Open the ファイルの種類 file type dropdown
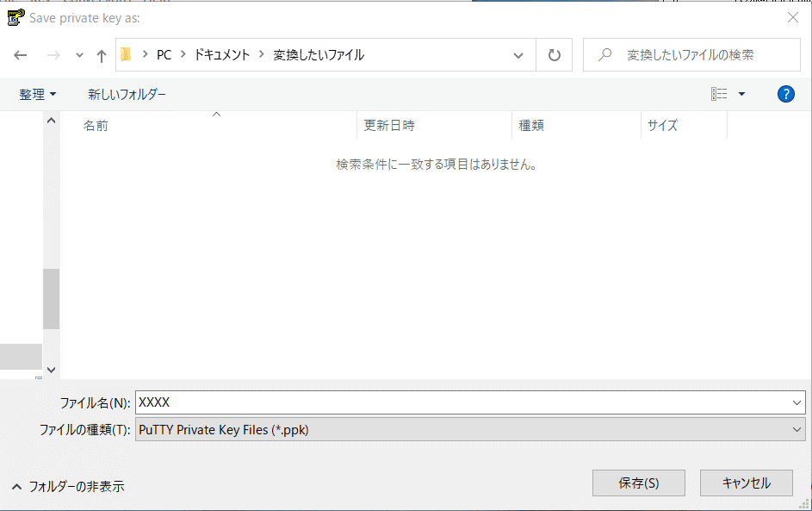Screen dimensions: 812x511 click(x=797, y=429)
